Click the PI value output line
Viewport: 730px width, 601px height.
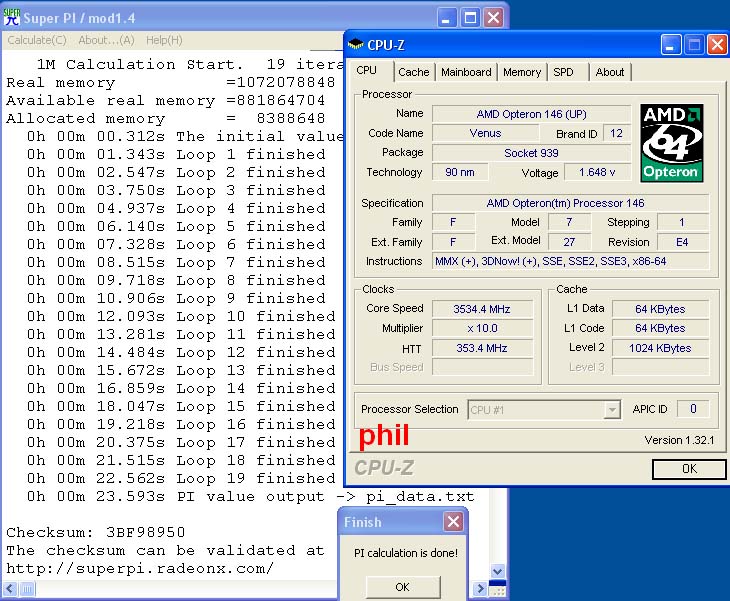click(x=250, y=496)
